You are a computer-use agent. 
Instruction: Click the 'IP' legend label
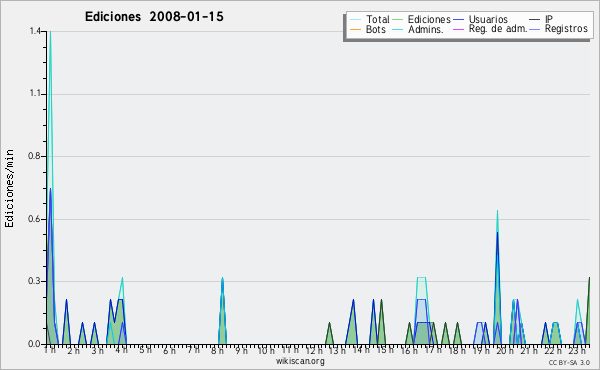pos(549,19)
